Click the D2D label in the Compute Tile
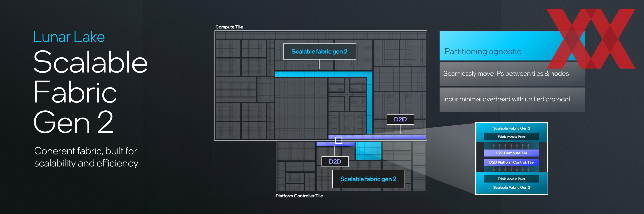This screenshot has height=214, width=644. click(x=400, y=119)
